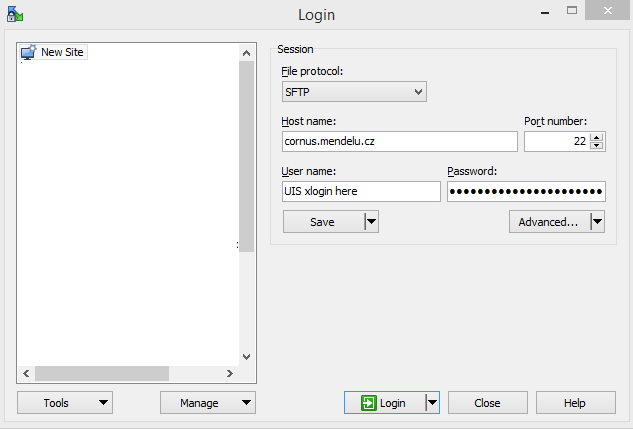The image size is (633, 429).
Task: Click the Port number field
Action: (556, 142)
